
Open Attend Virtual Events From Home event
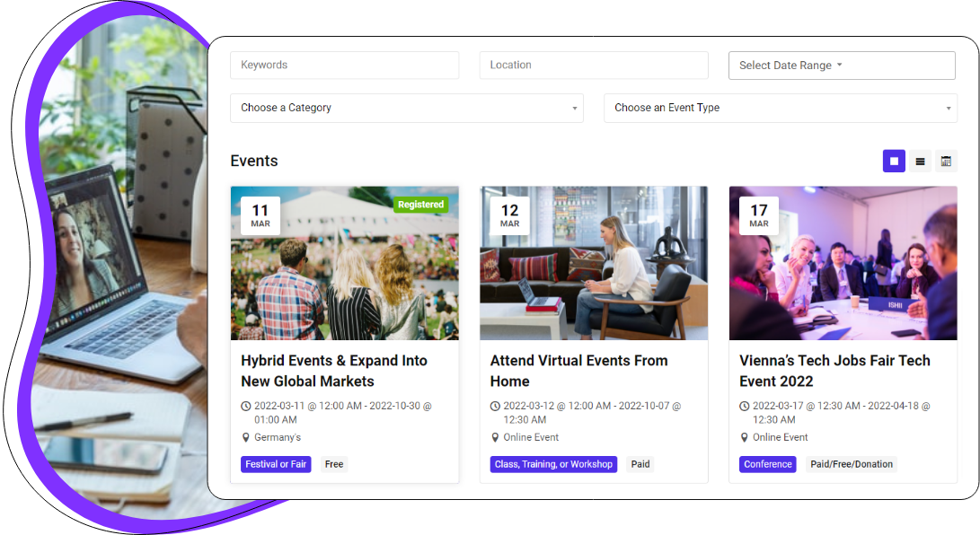[578, 371]
